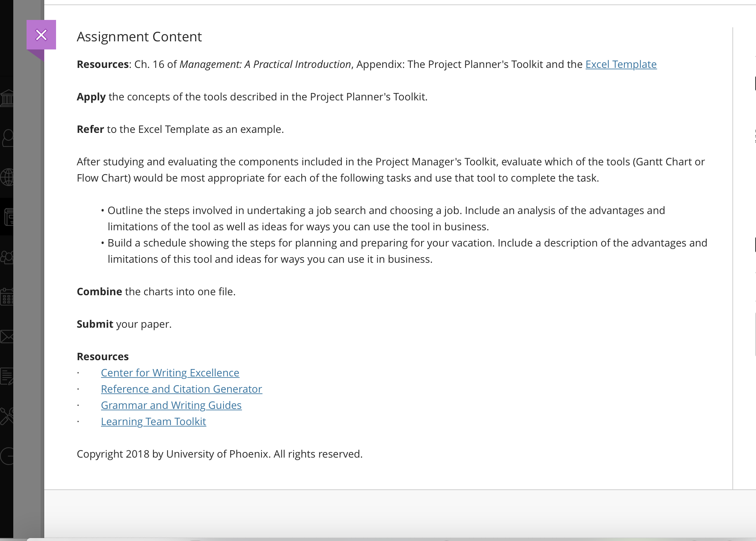Click the bold Submit instruction text

[95, 324]
